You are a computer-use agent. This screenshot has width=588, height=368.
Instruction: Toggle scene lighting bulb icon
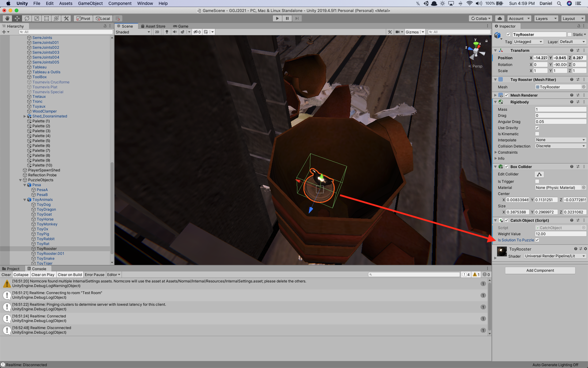point(167,32)
